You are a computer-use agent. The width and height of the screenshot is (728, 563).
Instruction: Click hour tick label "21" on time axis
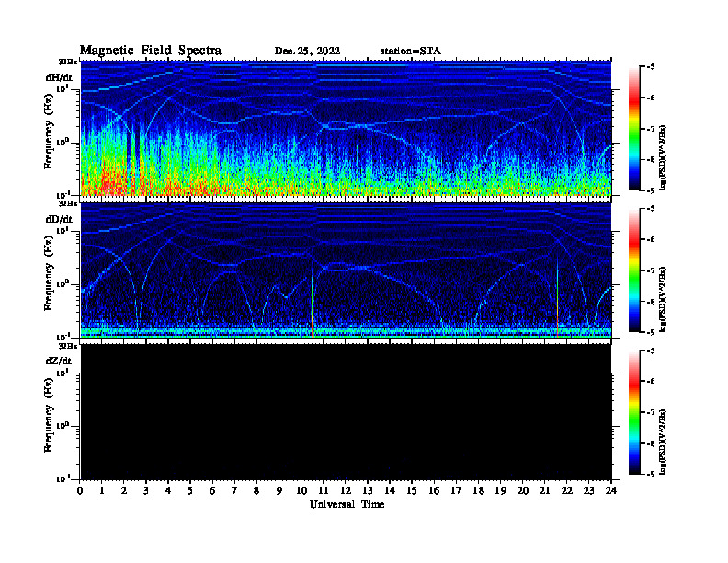coord(544,491)
